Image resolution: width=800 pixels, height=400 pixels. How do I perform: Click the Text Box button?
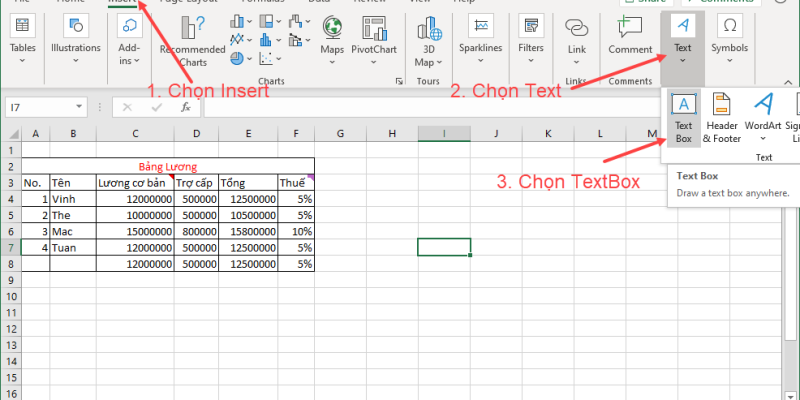point(683,116)
